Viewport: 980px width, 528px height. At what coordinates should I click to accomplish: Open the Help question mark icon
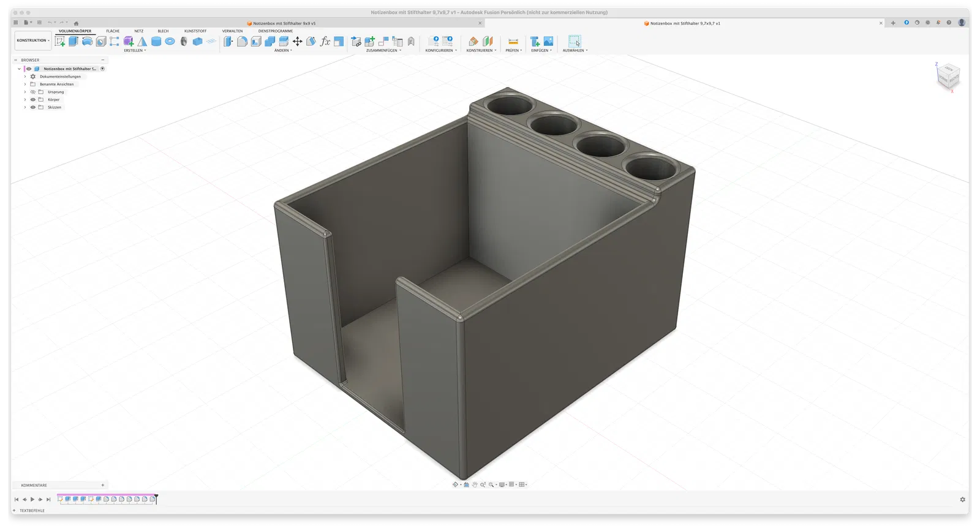[x=949, y=23]
